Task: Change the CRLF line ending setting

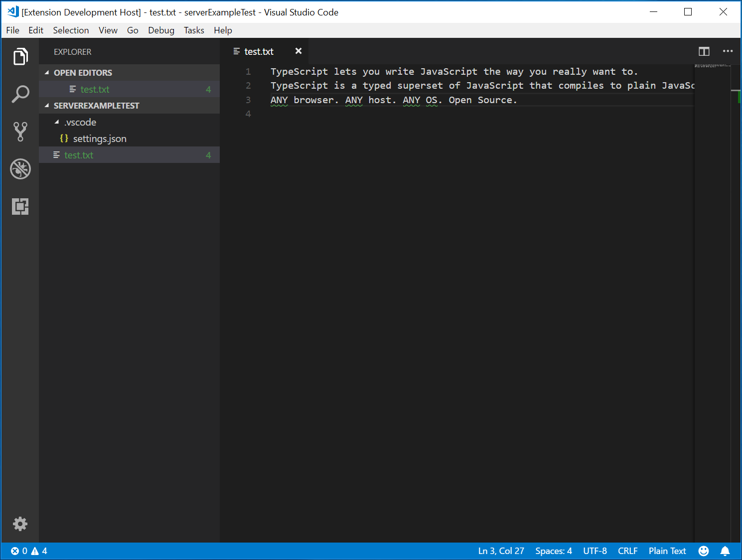Action: point(627,551)
